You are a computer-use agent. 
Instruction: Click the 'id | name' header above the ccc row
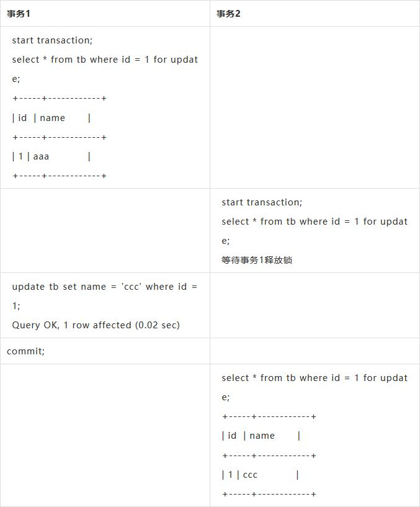261,436
